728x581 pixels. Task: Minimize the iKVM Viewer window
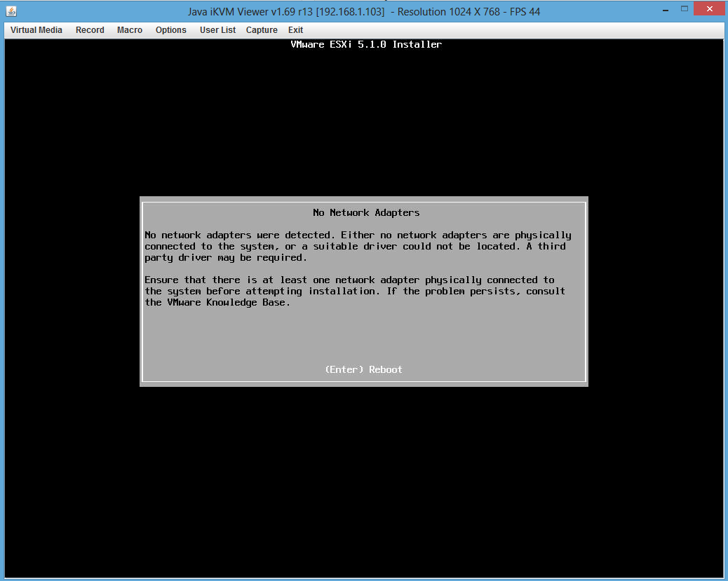(666, 9)
